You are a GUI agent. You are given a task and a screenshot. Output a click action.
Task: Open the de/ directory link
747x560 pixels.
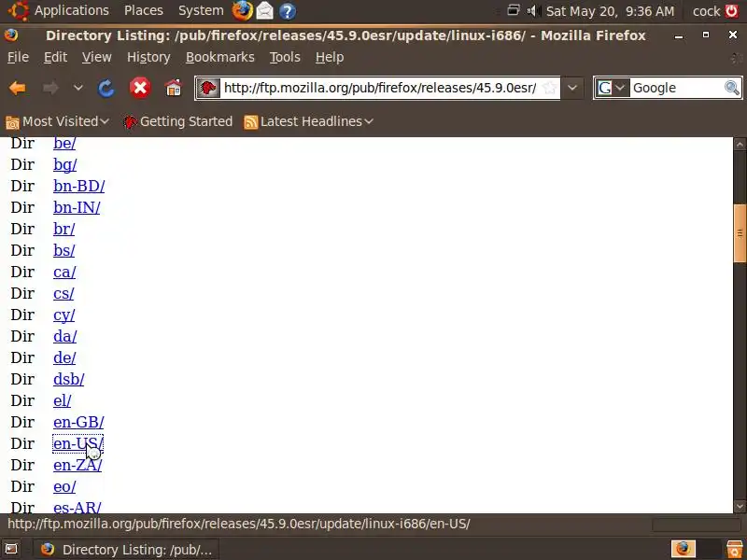coord(64,358)
